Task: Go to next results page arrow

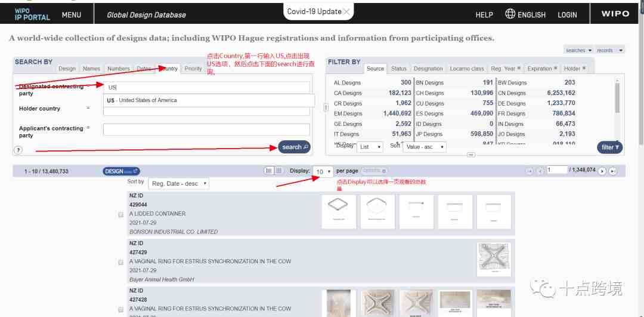Action: pyautogui.click(x=602, y=171)
